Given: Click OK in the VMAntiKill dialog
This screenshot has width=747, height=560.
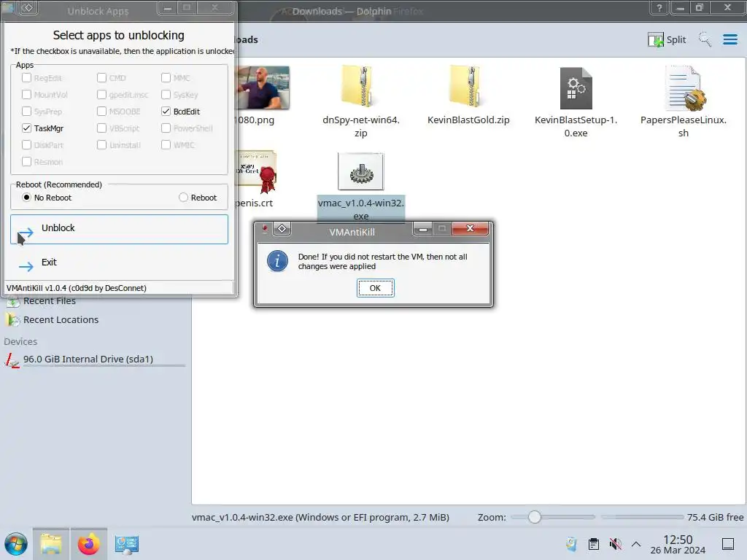Looking at the screenshot, I should tap(376, 288).
